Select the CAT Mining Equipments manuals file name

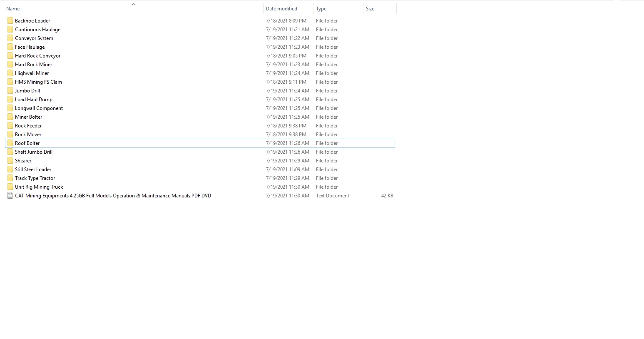pyautogui.click(x=113, y=195)
